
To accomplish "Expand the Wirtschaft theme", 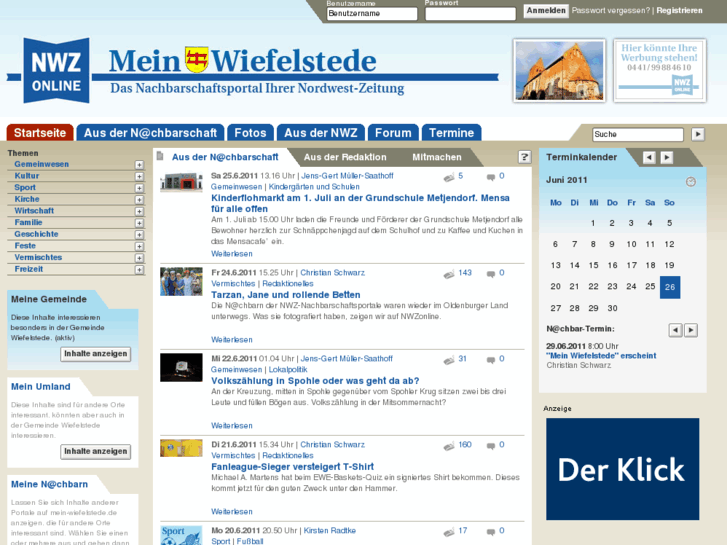I will pos(139,211).
